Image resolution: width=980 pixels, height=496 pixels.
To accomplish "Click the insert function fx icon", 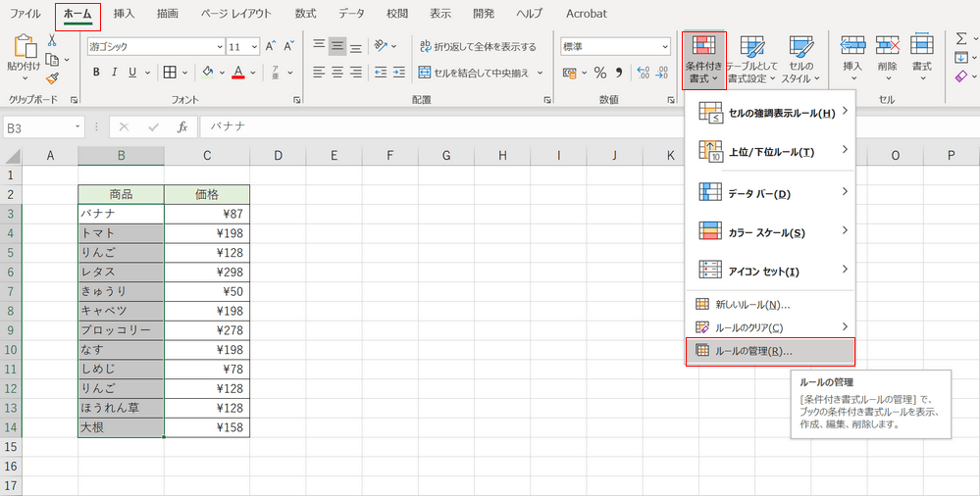I will click(182, 126).
